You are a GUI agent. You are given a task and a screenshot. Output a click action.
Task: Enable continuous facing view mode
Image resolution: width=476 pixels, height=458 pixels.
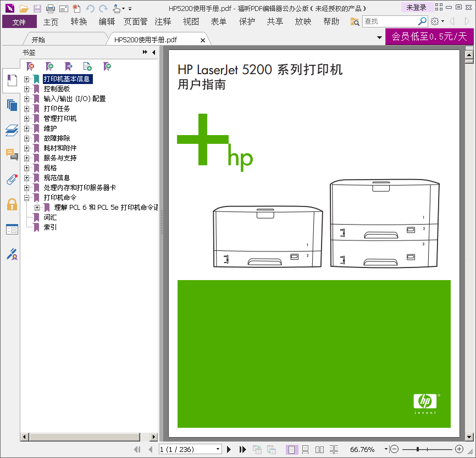pyautogui.click(x=334, y=449)
